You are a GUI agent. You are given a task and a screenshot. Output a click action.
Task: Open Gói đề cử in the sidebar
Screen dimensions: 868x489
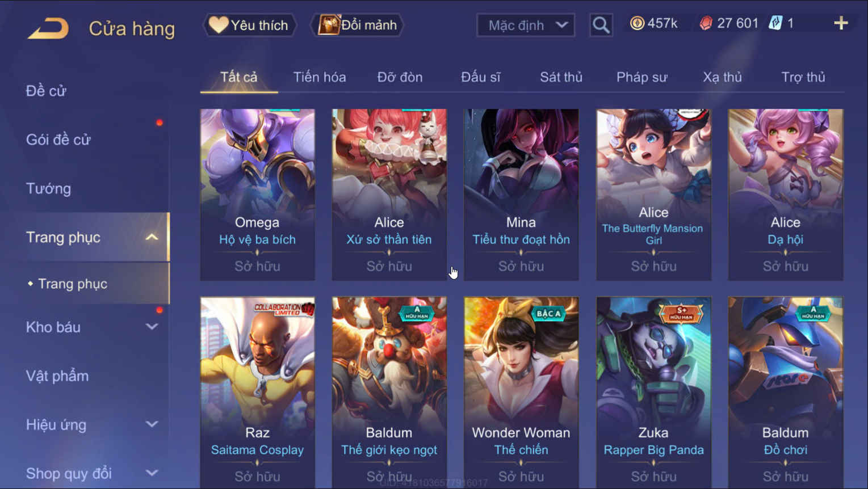pos(58,140)
